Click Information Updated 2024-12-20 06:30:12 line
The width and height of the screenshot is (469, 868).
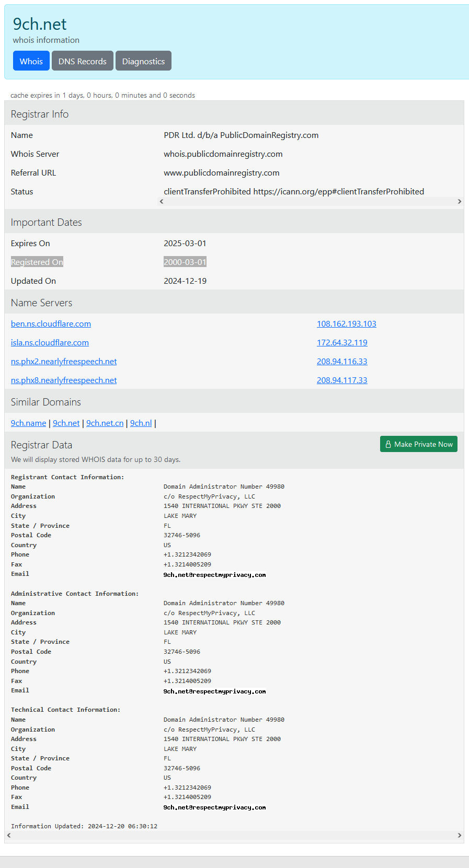[84, 826]
